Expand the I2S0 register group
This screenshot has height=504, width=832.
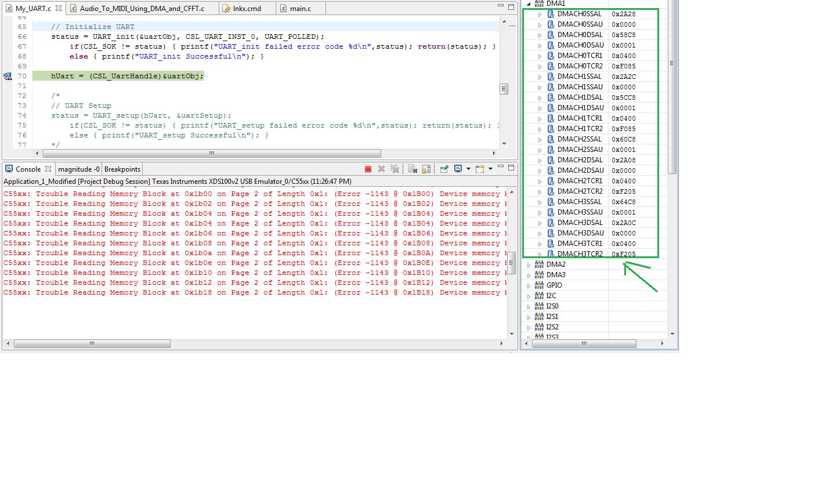[529, 306]
